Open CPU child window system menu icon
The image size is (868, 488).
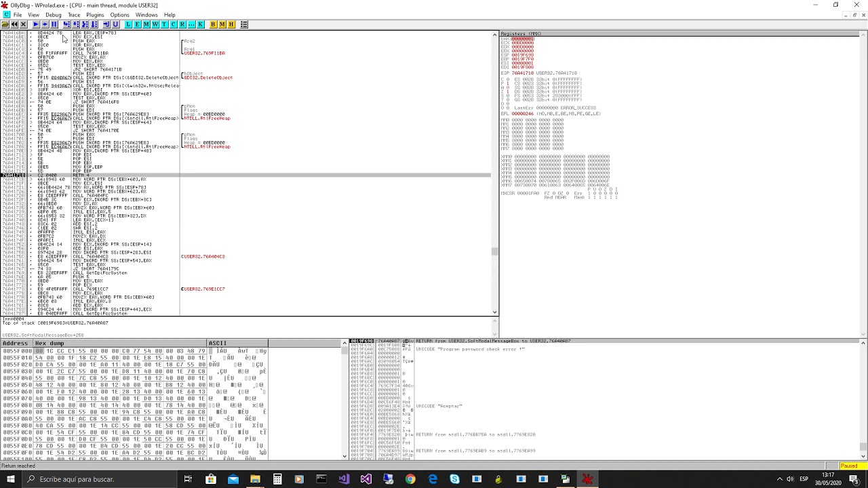tap(6, 15)
